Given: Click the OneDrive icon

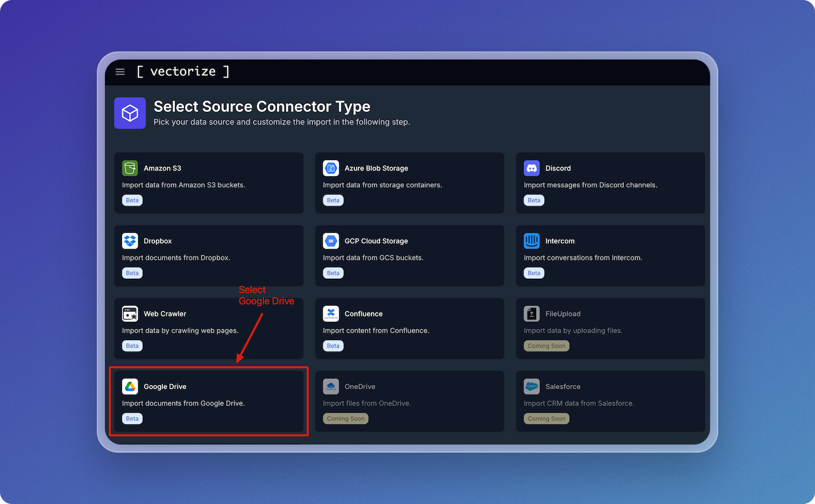Looking at the screenshot, I should 331,387.
